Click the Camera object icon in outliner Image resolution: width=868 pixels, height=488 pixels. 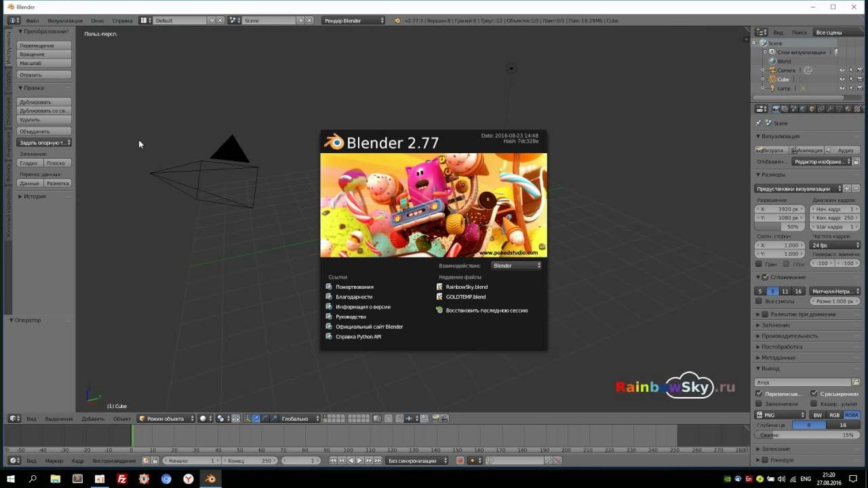772,70
